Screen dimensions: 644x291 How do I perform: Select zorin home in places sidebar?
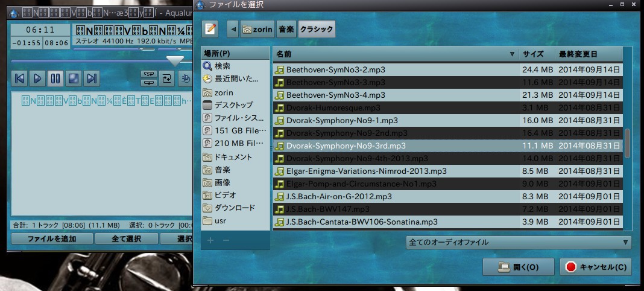(235, 92)
